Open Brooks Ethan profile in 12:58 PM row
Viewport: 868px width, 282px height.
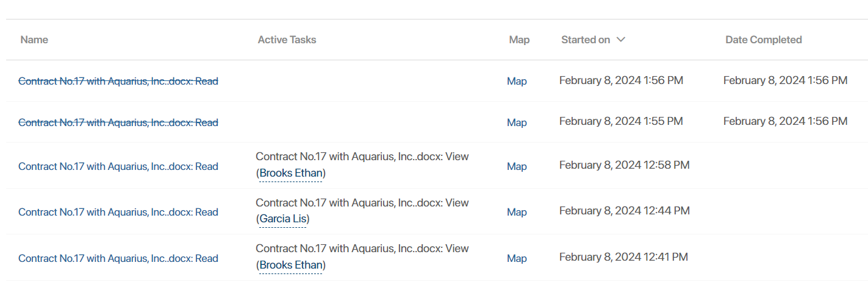291,173
